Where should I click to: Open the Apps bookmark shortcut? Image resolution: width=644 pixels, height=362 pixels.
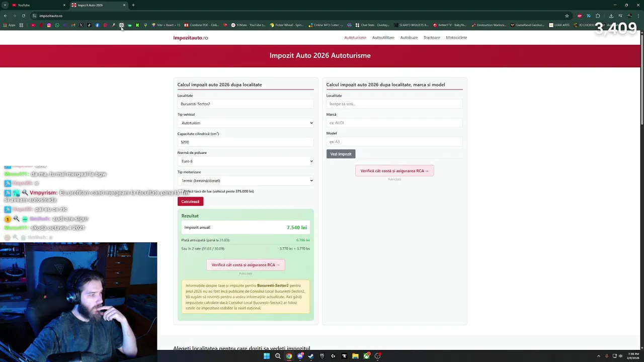coord(9,25)
